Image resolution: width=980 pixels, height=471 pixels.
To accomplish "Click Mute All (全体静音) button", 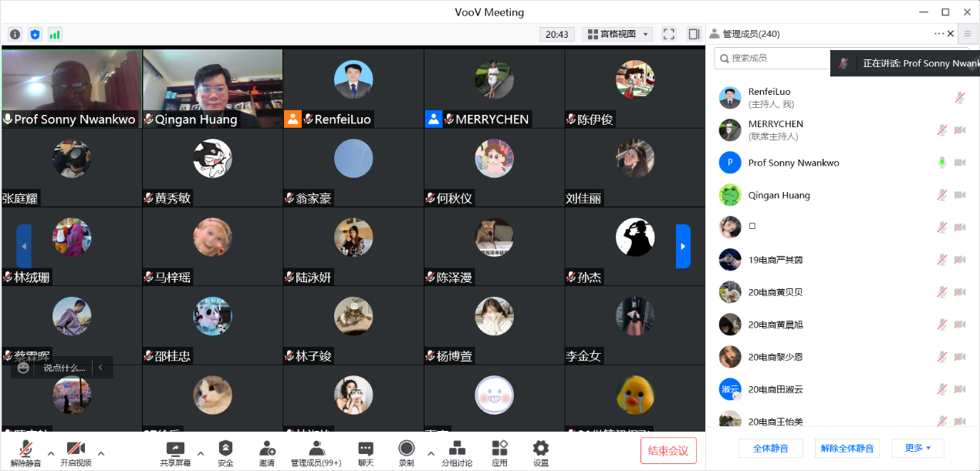I will (x=770, y=448).
